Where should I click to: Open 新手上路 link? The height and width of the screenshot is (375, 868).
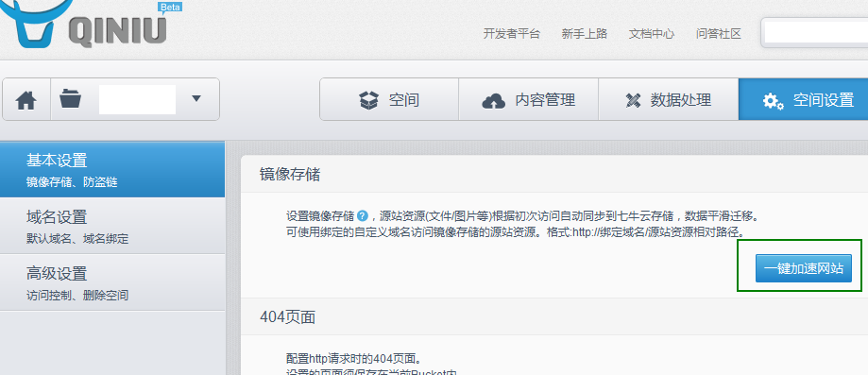point(585,34)
